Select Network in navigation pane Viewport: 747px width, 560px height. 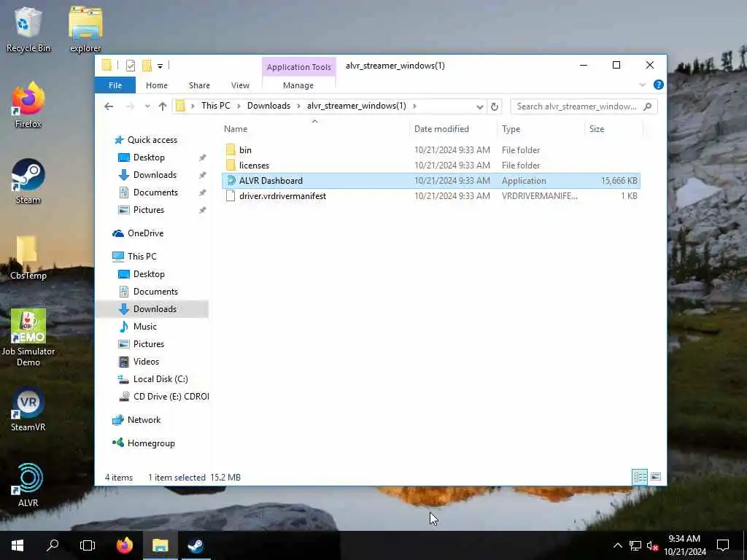click(144, 420)
